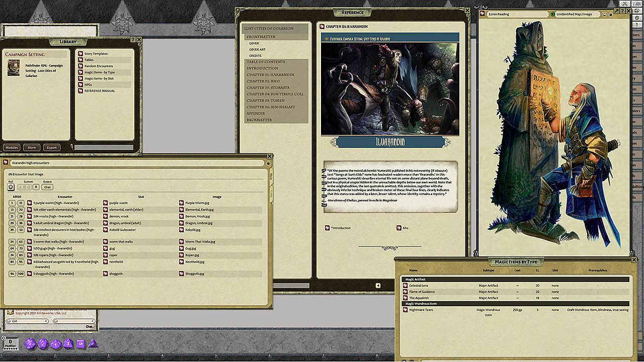Open the NPCs link icon in Library
644x362 pixels.
coord(80,84)
